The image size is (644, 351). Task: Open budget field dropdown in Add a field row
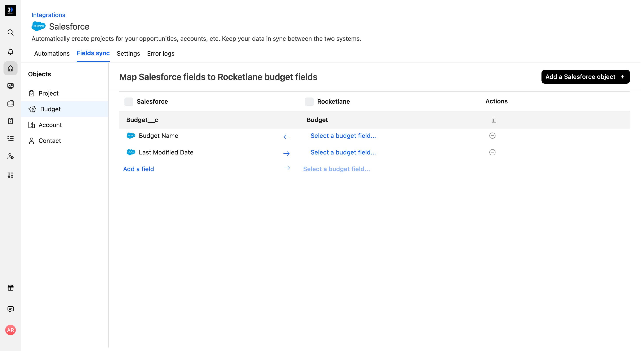coord(336,169)
